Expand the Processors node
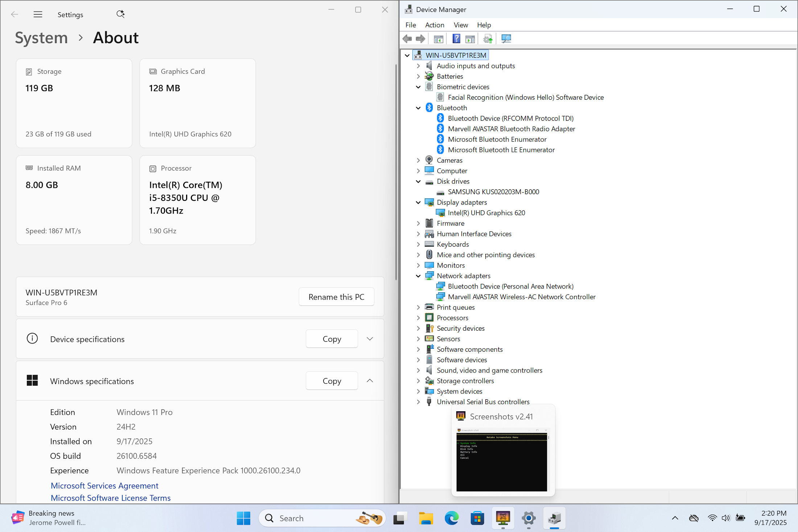 click(418, 318)
